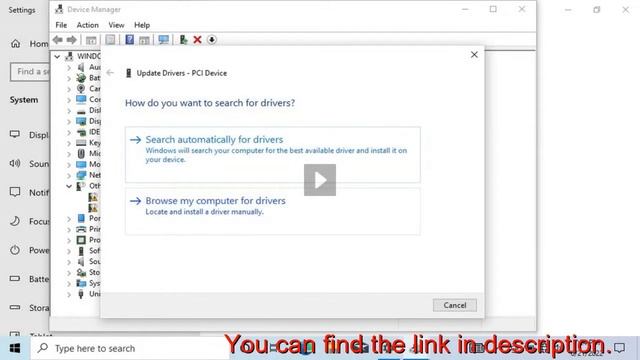This screenshot has height=360, width=640.
Task: Collapse the Oth devices node
Action: (x=69, y=186)
